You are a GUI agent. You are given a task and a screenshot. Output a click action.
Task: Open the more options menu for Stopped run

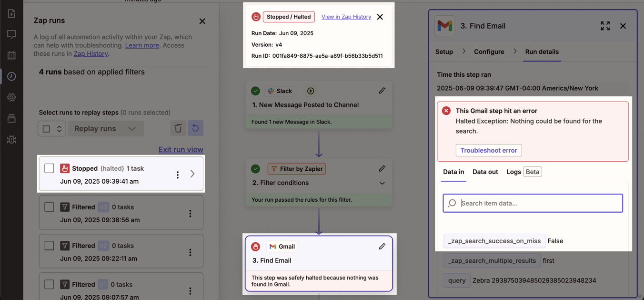[x=178, y=175]
